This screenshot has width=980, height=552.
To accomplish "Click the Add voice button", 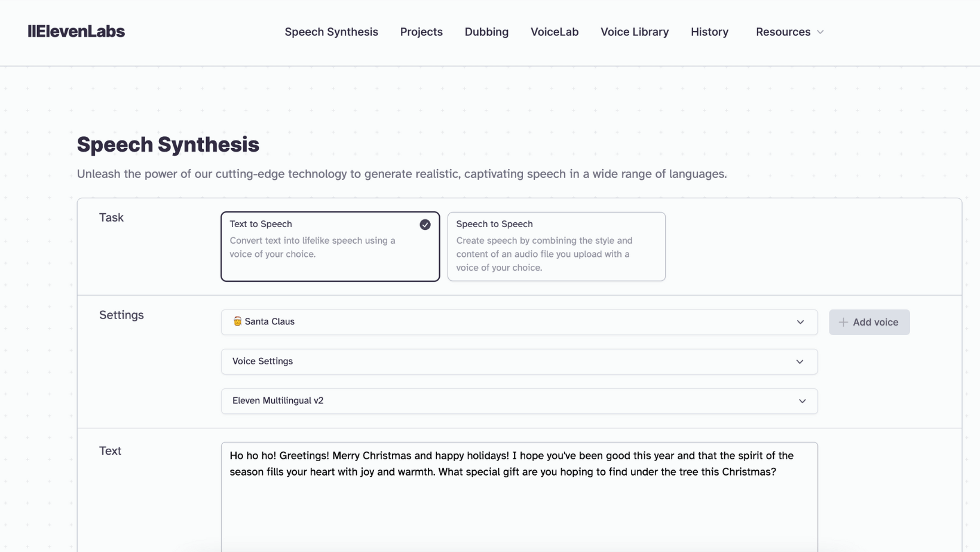I will point(869,322).
